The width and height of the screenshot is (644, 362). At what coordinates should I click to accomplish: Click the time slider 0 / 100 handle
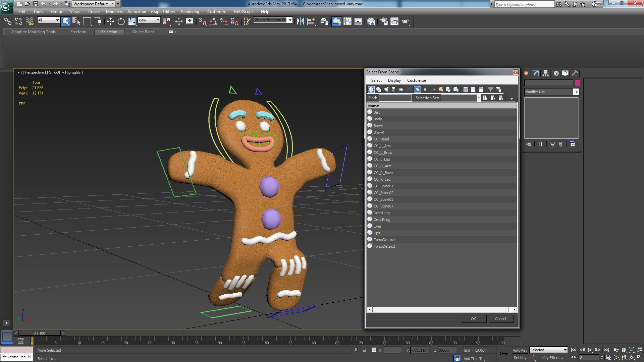point(39,333)
